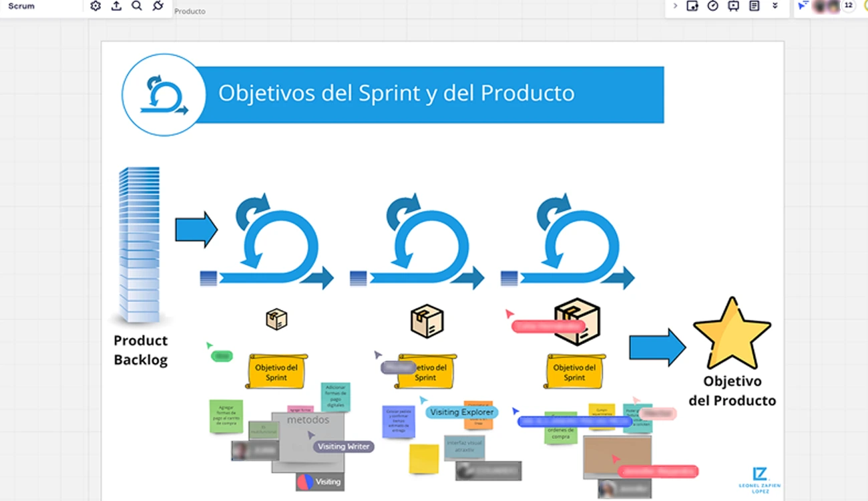
Task: Expand the right-side toolbar chevron
Action: coord(675,6)
